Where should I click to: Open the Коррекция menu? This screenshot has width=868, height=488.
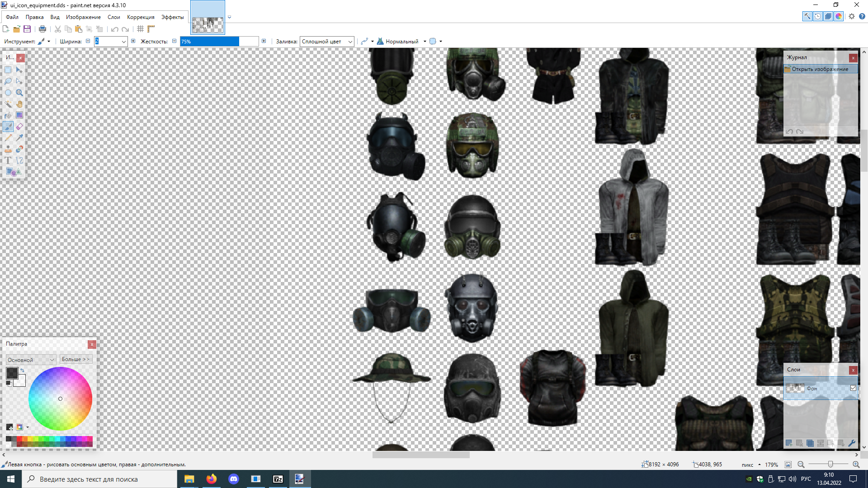click(141, 17)
